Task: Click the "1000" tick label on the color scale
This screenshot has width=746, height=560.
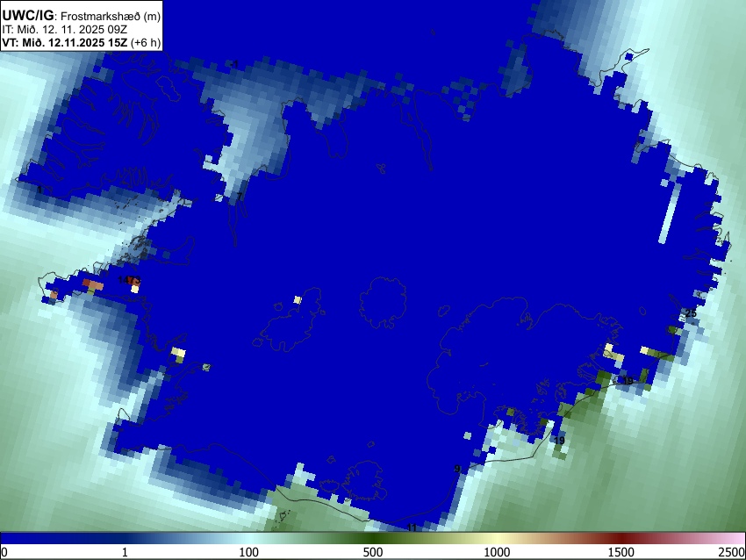Action: pyautogui.click(x=497, y=552)
